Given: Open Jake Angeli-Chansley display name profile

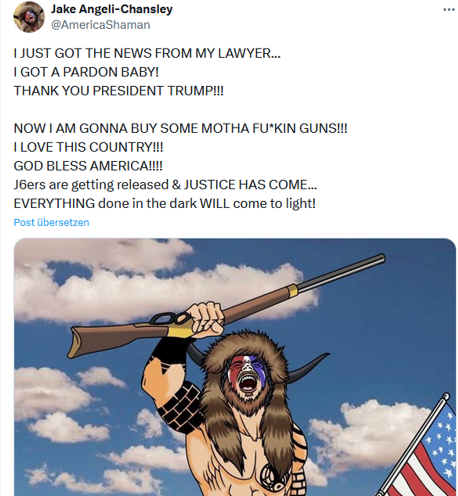Looking at the screenshot, I should (112, 9).
